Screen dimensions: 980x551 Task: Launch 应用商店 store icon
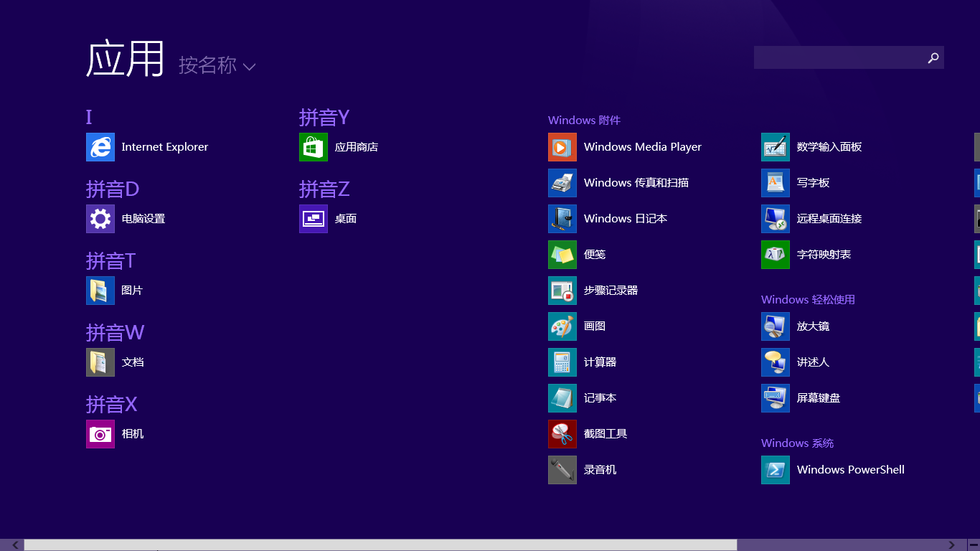click(314, 147)
